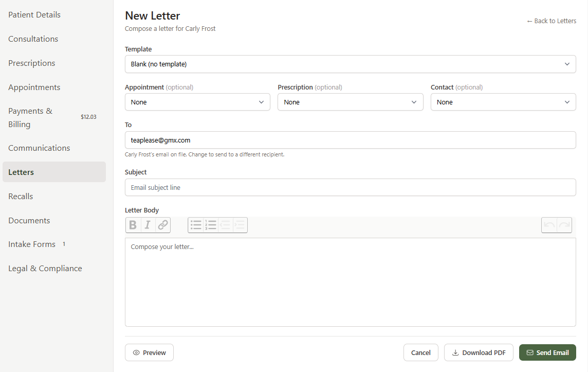Undo the last edit with the undo arrow
The height and width of the screenshot is (372, 588).
(x=549, y=225)
